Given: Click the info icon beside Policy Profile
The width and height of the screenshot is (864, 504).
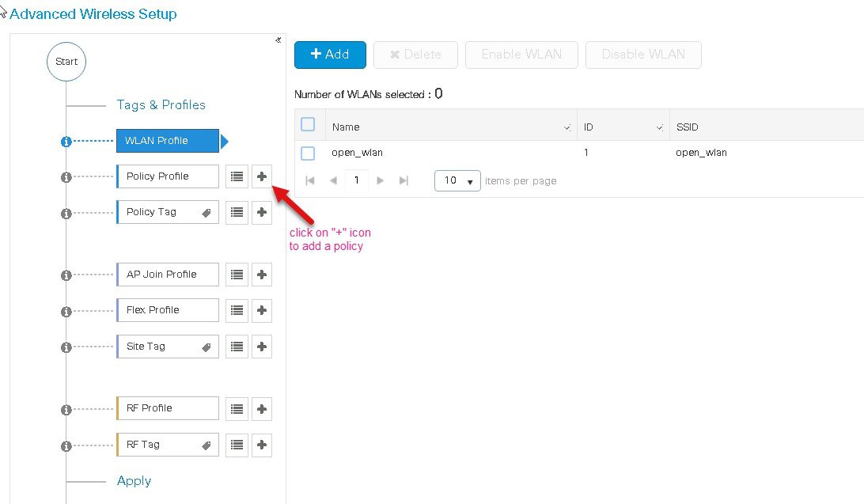Looking at the screenshot, I should (66, 177).
